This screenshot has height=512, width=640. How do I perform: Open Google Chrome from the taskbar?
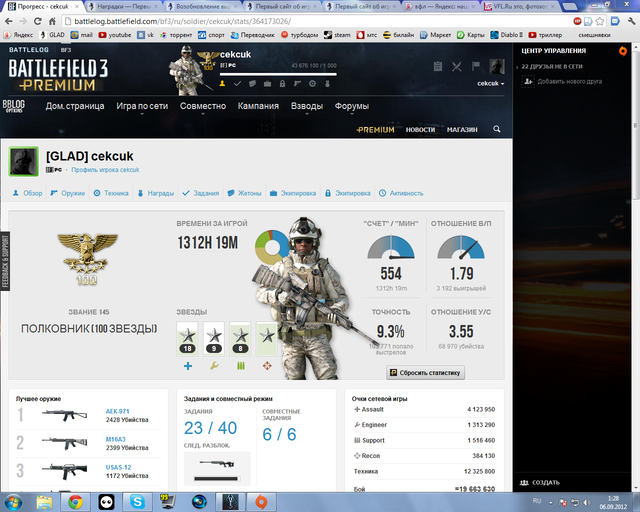tap(76, 500)
